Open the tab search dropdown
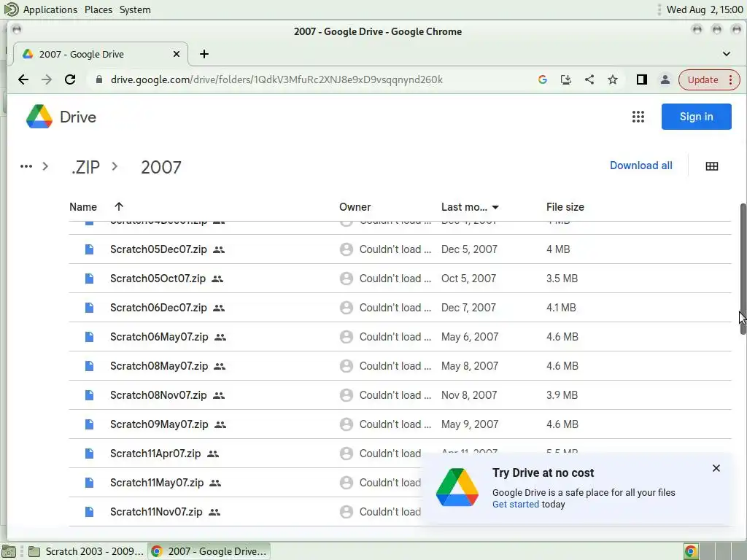Screen dimensions: 747x560 point(726,53)
